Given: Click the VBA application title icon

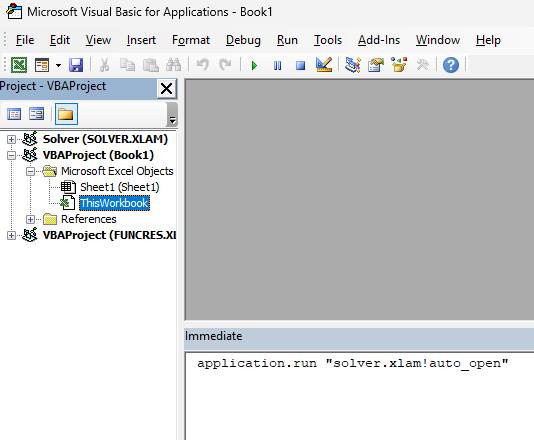Looking at the screenshot, I should coord(14,12).
